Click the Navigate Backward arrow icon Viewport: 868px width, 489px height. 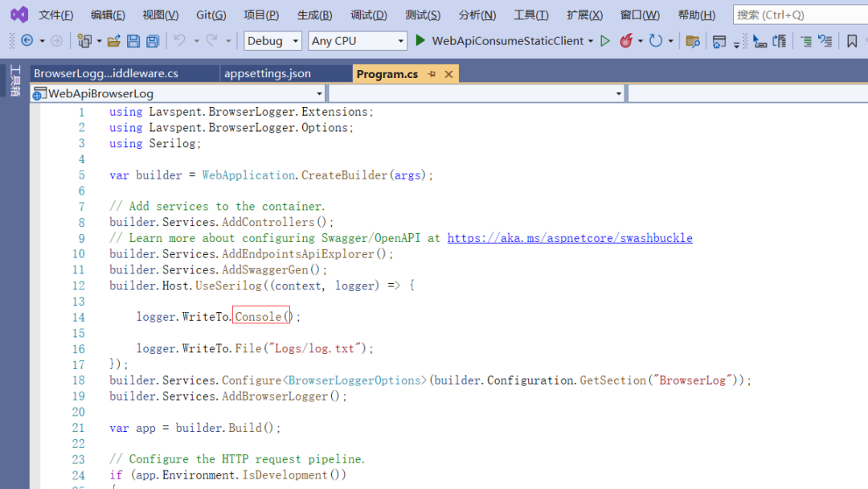27,40
